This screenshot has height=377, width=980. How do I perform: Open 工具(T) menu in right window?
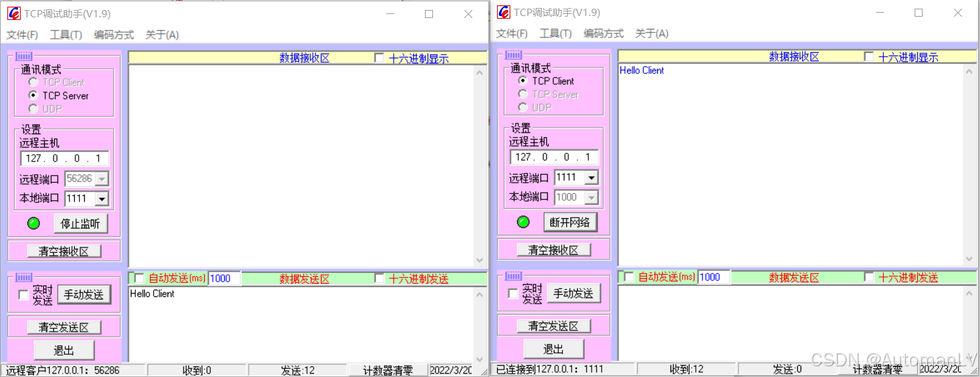pyautogui.click(x=556, y=33)
